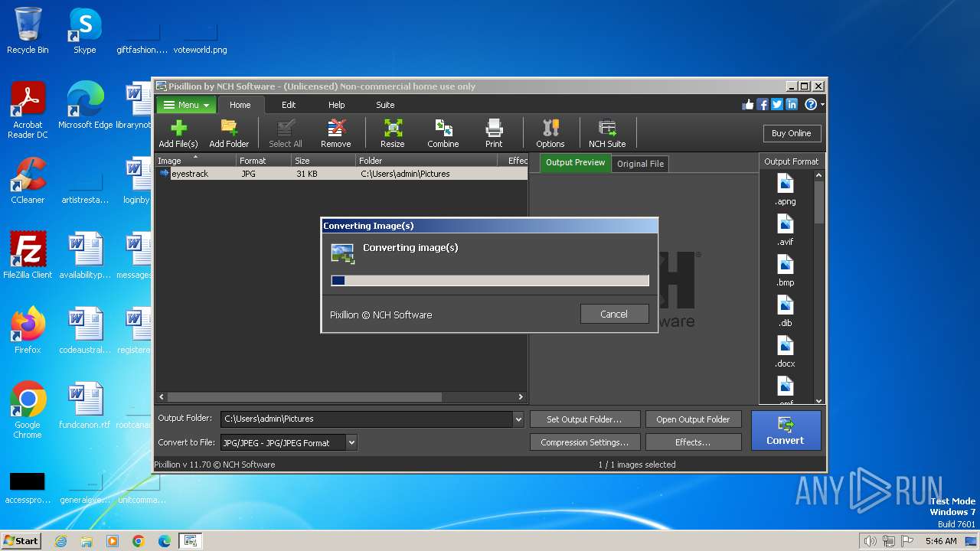The width and height of the screenshot is (980, 551).
Task: Open the NCH Suite tool
Action: pos(607,133)
